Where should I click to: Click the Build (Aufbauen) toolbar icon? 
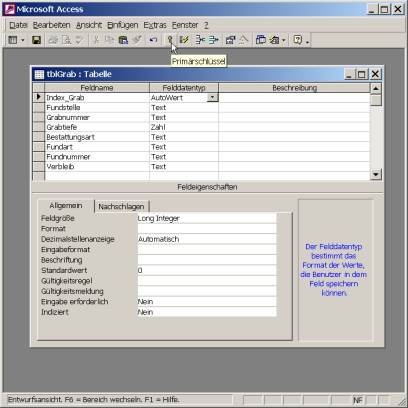[x=244, y=40]
